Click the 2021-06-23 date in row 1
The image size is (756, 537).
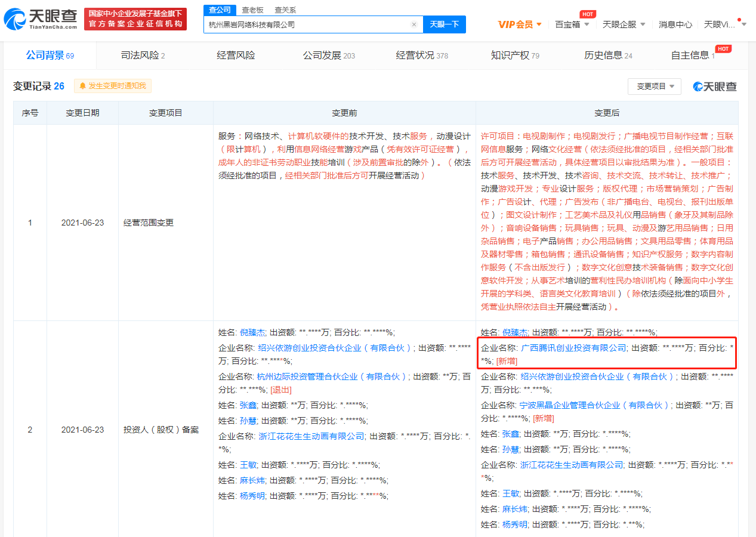click(x=82, y=223)
